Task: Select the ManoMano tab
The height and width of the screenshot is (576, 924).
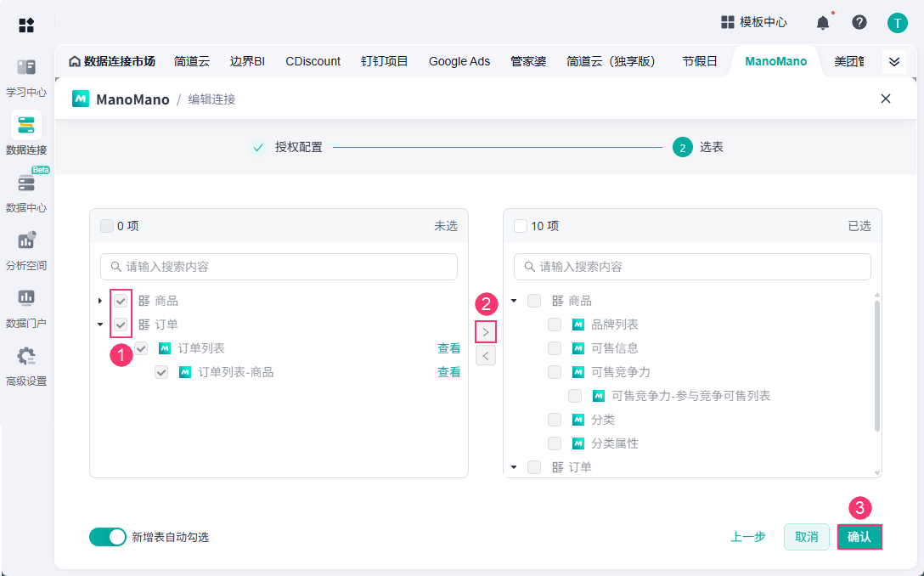Action: tap(775, 61)
